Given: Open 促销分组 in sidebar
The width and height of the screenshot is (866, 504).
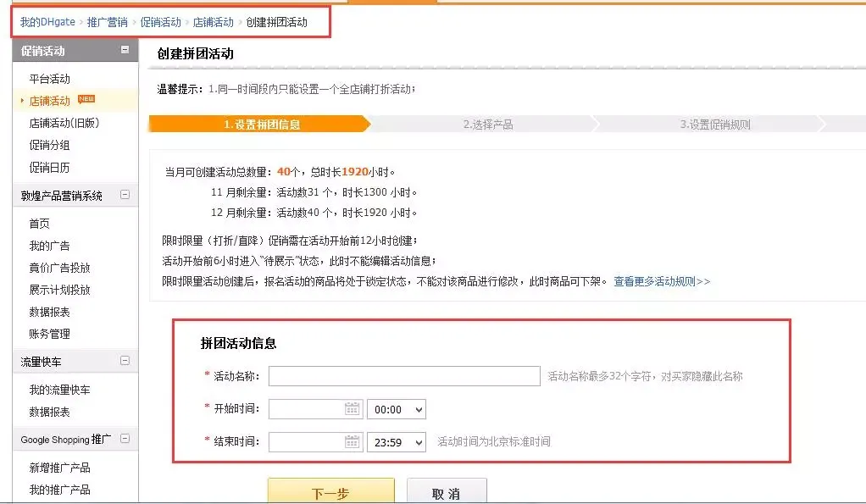Looking at the screenshot, I should click(50, 145).
